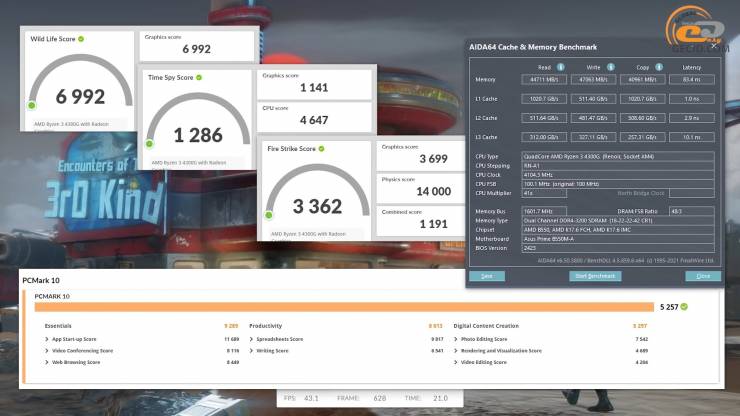
Task: Click the Memory Copy value field
Action: [642, 80]
